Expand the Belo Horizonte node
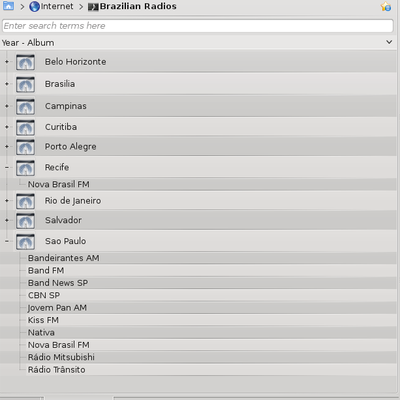This screenshot has height=400, width=400. point(7,62)
